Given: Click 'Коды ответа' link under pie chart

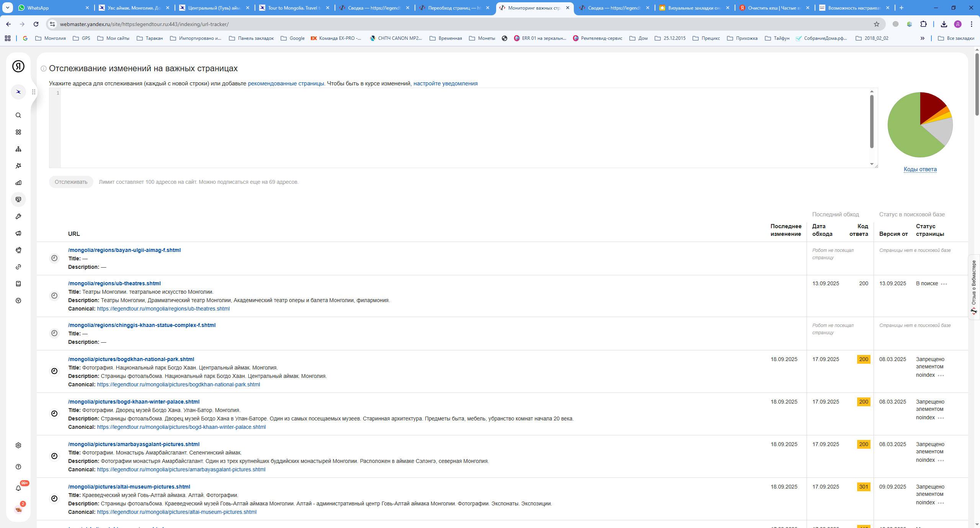Looking at the screenshot, I should 920,169.
